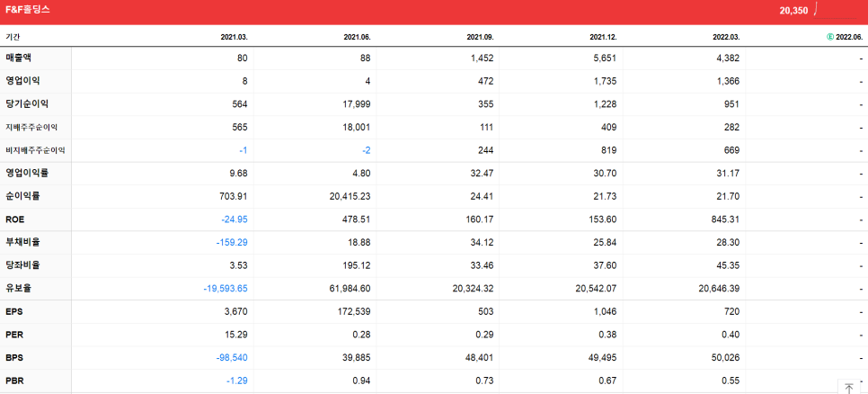Click the 유보율 row label
This screenshot has height=394, width=868.
(x=19, y=289)
